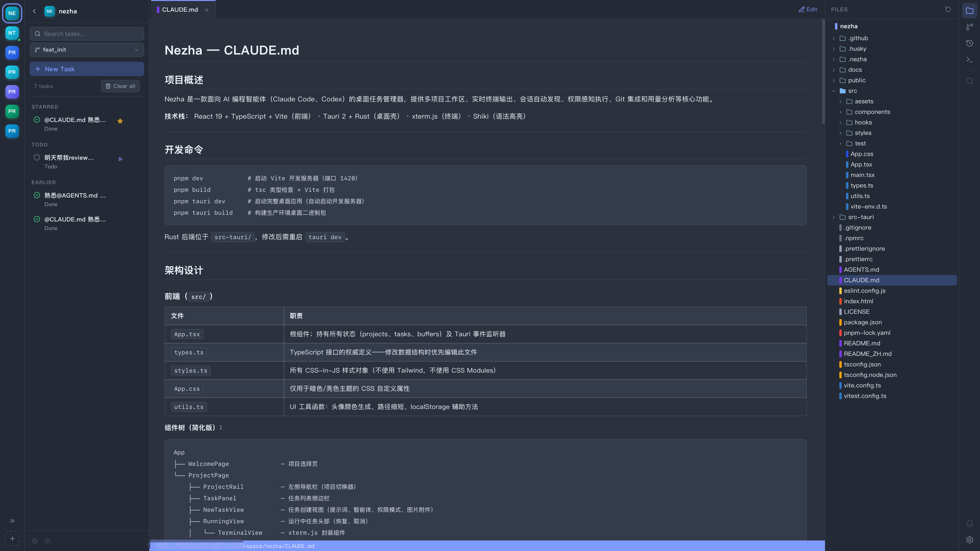Open the Search panel on right sidebar
The height and width of the screenshot is (551, 980).
pyautogui.click(x=969, y=81)
